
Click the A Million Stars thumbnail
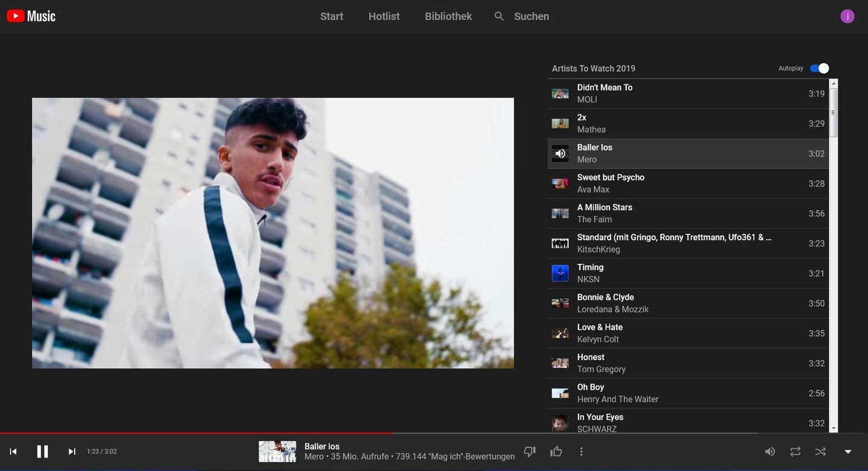pos(560,214)
